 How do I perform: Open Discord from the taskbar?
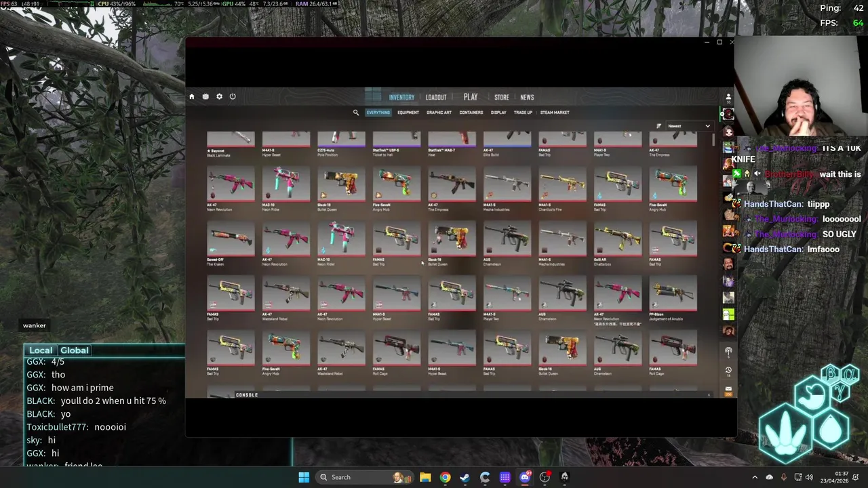[525, 477]
